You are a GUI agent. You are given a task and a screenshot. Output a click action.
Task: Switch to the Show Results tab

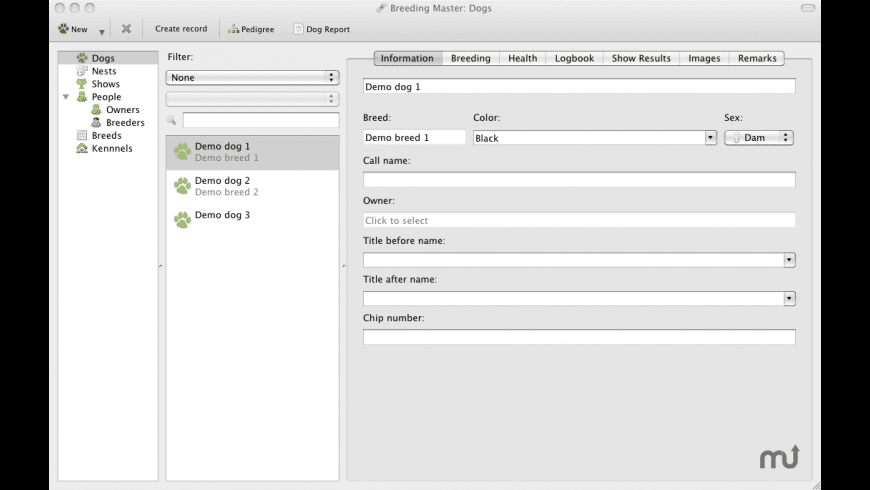pos(641,58)
